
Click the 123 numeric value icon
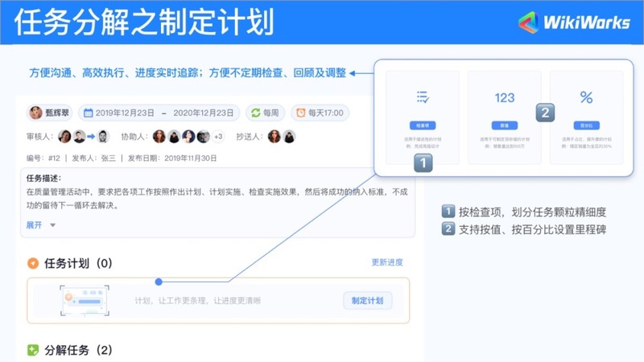pyautogui.click(x=505, y=97)
